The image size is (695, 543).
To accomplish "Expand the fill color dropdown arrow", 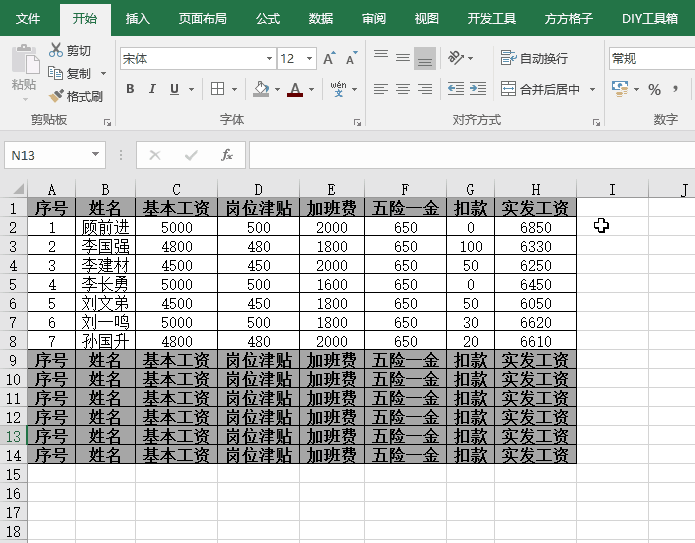I will pyautogui.click(x=277, y=89).
